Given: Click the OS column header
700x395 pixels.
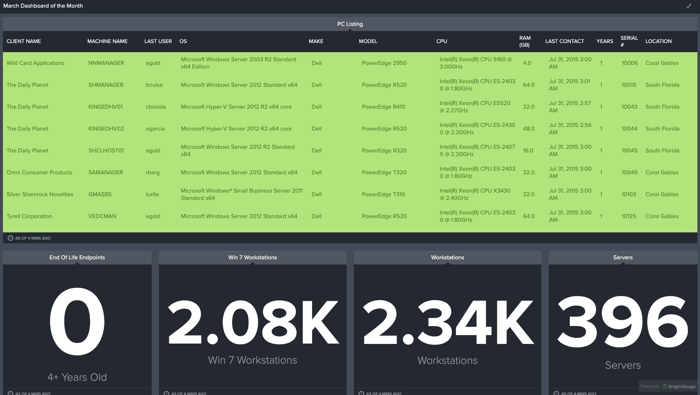Looking at the screenshot, I should 183,41.
